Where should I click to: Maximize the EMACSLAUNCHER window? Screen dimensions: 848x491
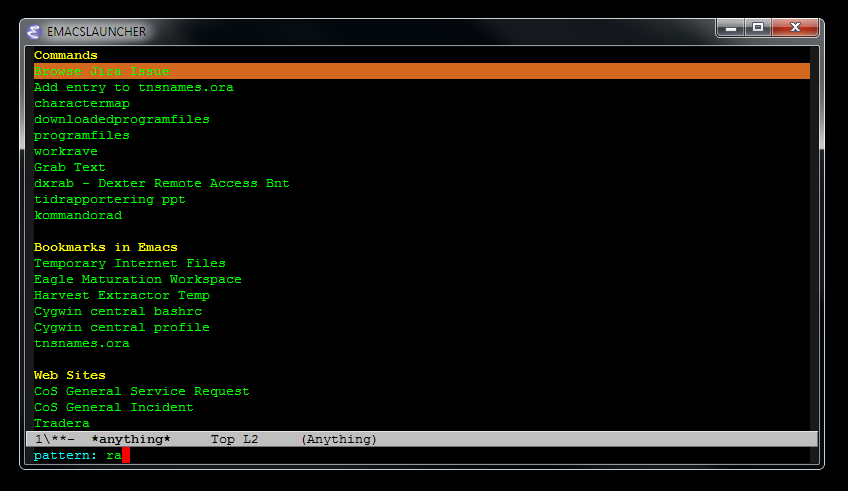(758, 28)
